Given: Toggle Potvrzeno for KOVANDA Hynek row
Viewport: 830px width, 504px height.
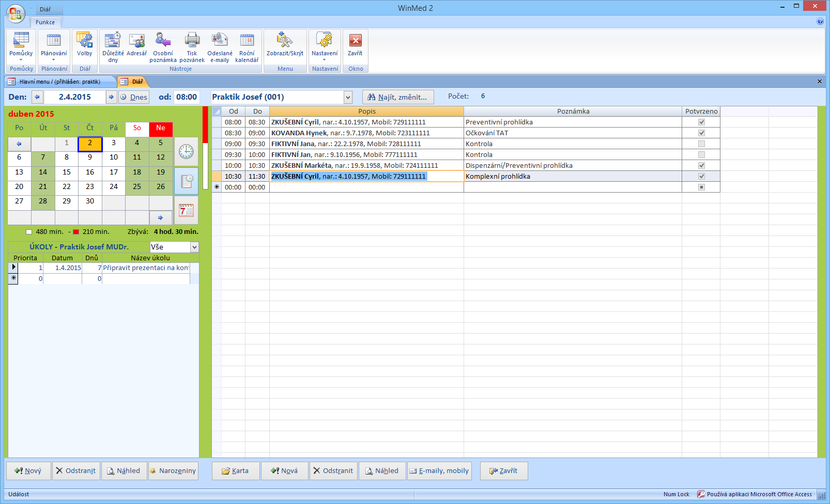Looking at the screenshot, I should (x=701, y=133).
